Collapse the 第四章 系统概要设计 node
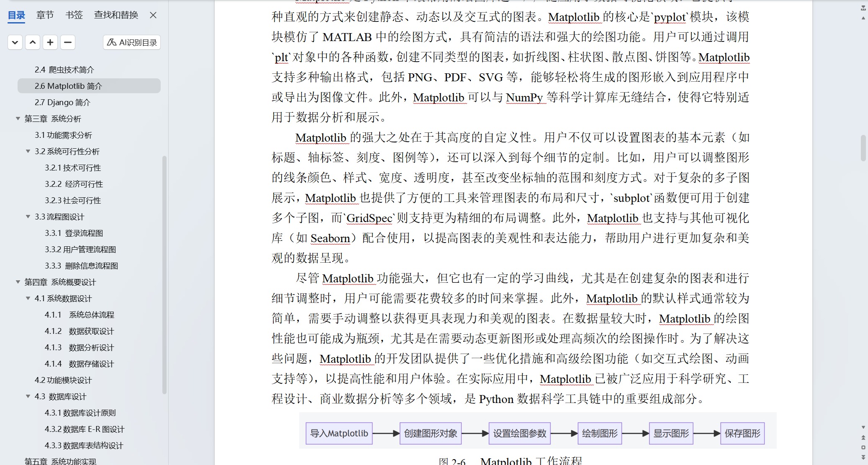 (x=18, y=282)
